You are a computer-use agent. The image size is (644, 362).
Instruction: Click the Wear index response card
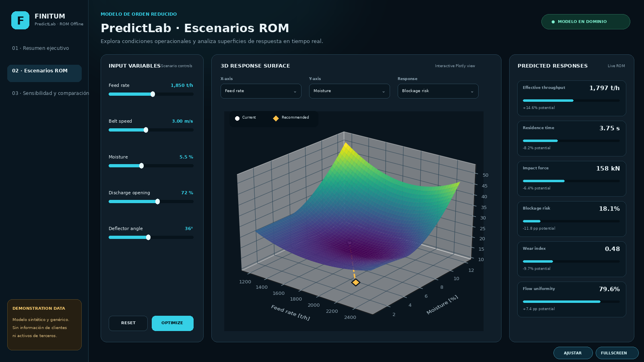coord(572,259)
